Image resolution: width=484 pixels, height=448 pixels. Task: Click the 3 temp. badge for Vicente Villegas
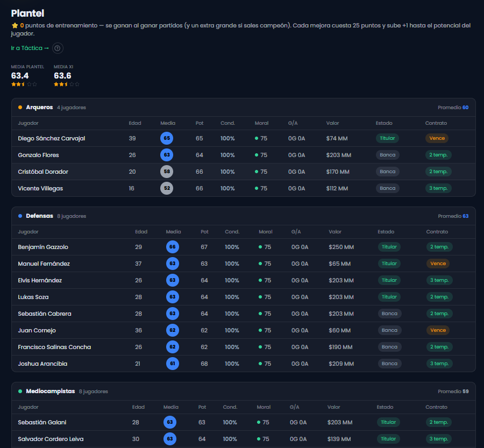(438, 188)
